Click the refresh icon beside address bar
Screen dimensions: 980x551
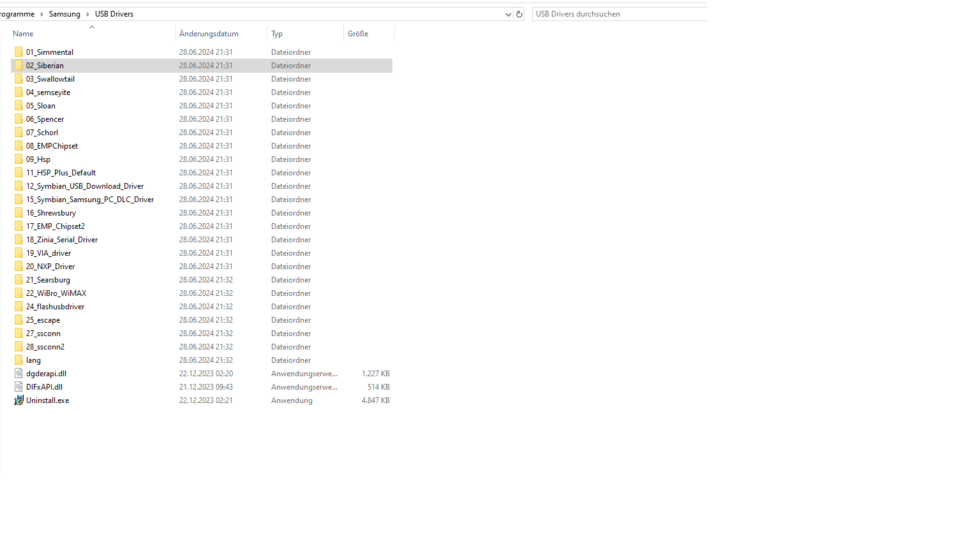519,14
